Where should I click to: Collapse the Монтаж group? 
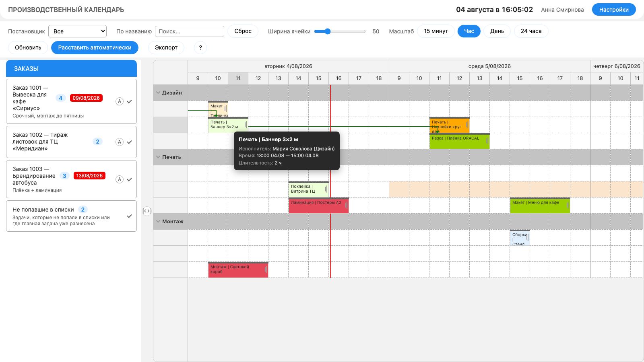tap(158, 221)
